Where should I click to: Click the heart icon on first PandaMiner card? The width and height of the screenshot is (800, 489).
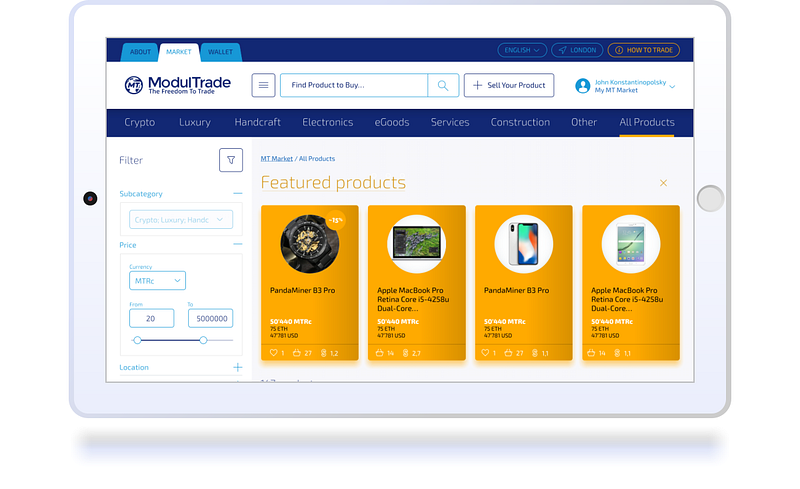coord(273,353)
